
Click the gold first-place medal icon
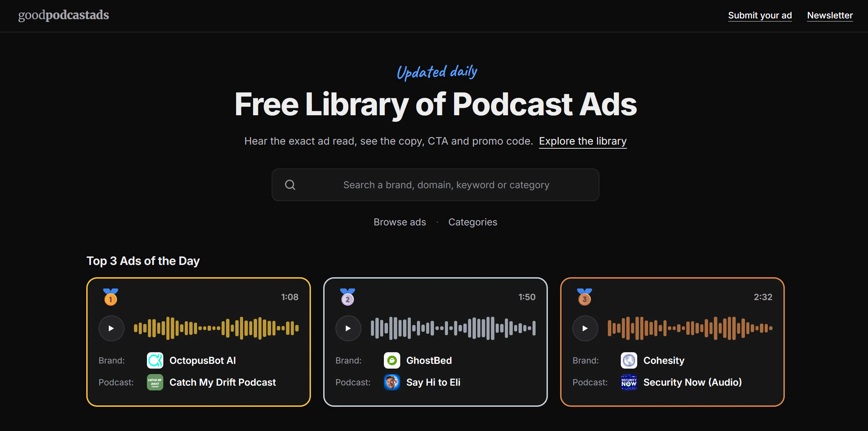click(110, 297)
